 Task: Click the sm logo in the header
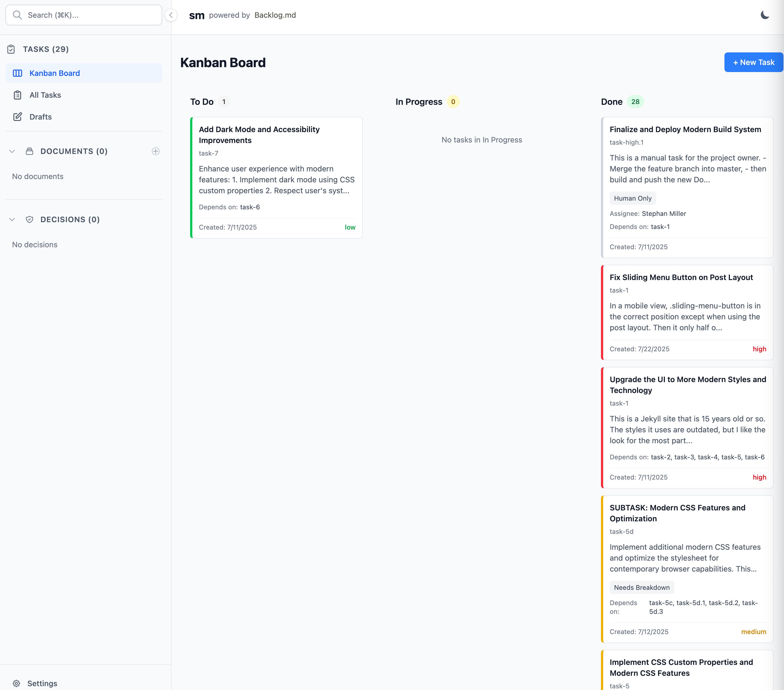[x=197, y=15]
